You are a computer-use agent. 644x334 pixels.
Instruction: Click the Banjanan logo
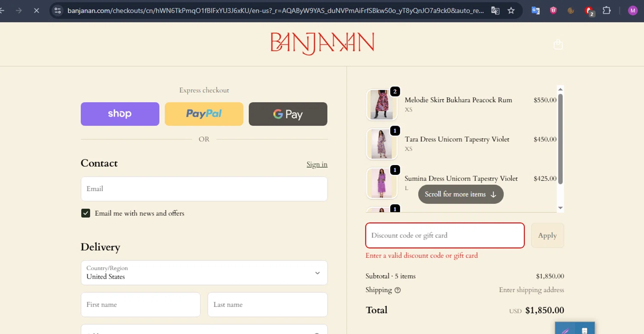point(322,43)
